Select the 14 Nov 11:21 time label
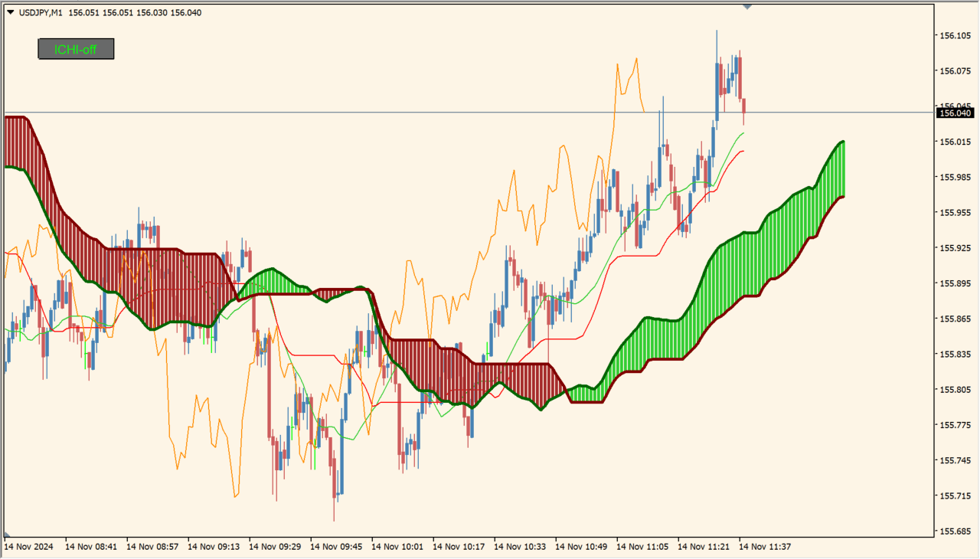Viewport: 980px width, 559px height. (x=704, y=547)
